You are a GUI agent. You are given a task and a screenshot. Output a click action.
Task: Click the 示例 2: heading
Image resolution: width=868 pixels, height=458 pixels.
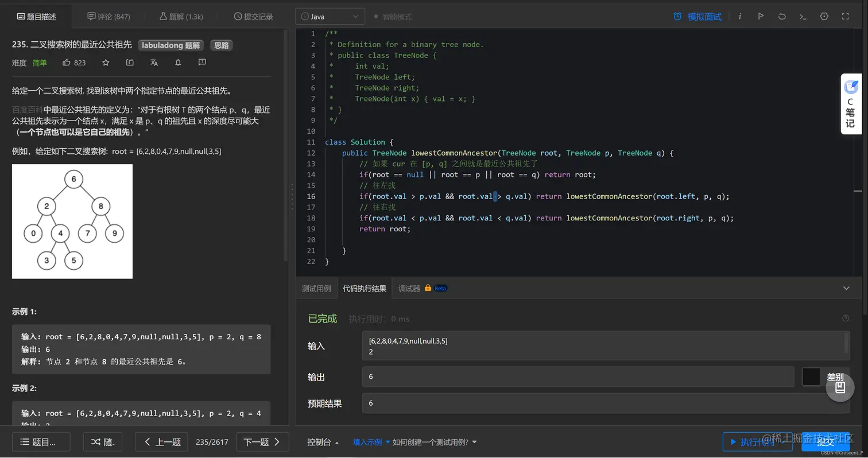(24, 388)
